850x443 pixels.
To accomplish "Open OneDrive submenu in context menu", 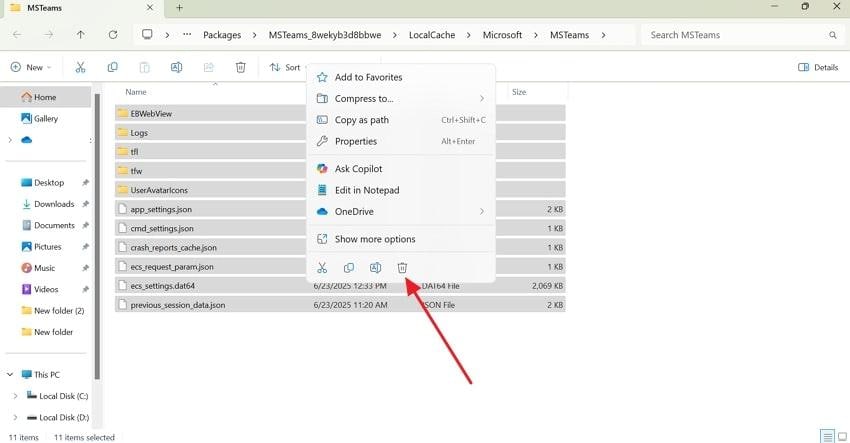I will click(401, 211).
